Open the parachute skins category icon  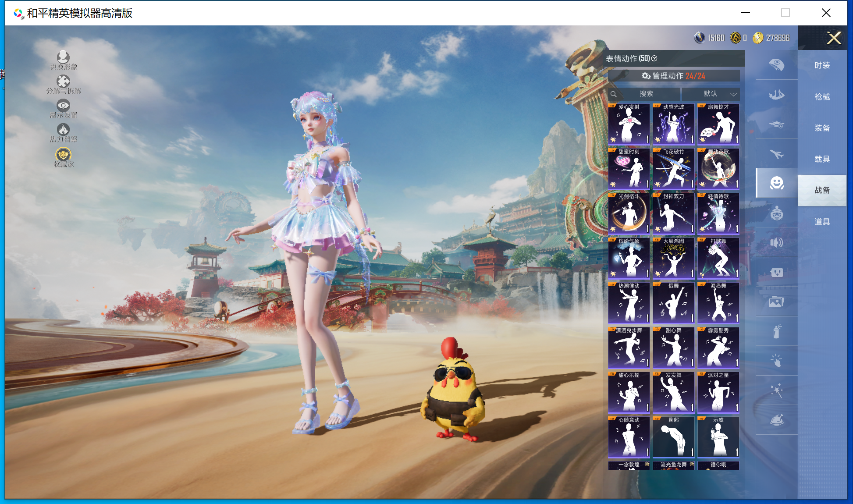coord(776,65)
